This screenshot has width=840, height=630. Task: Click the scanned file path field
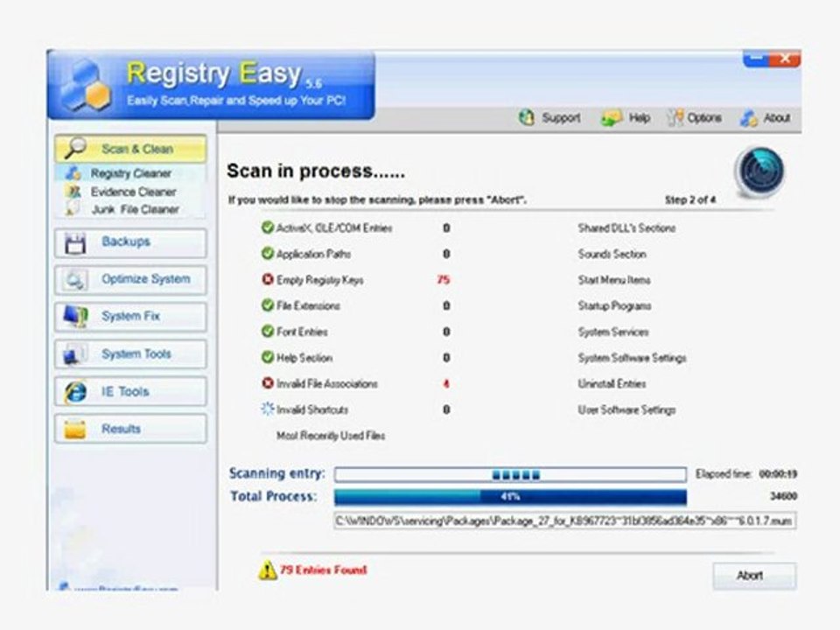pyautogui.click(x=564, y=521)
